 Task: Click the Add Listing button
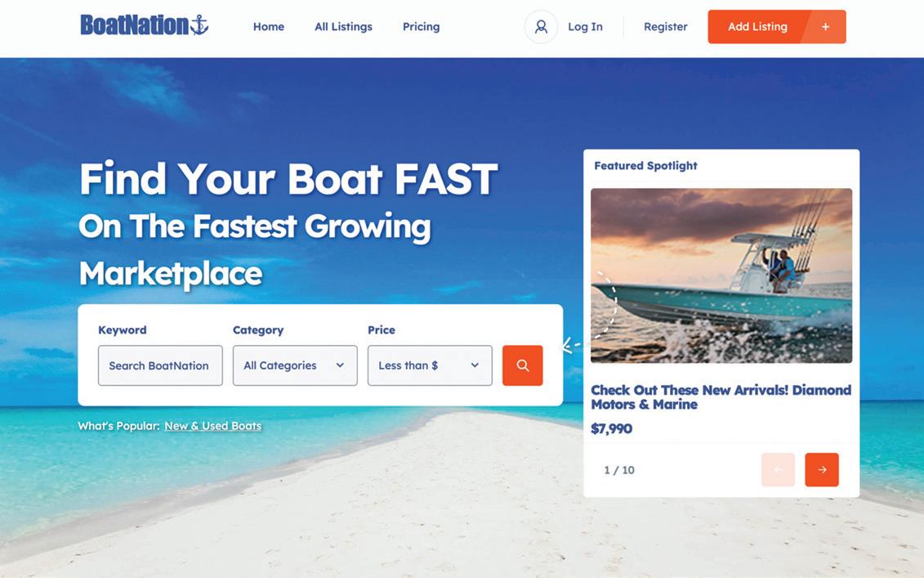click(x=777, y=26)
